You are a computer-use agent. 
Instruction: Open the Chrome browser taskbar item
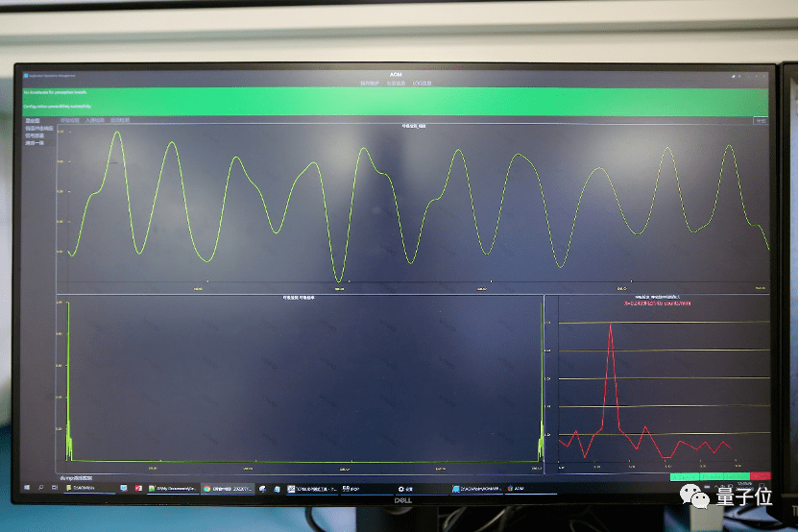tap(228, 488)
